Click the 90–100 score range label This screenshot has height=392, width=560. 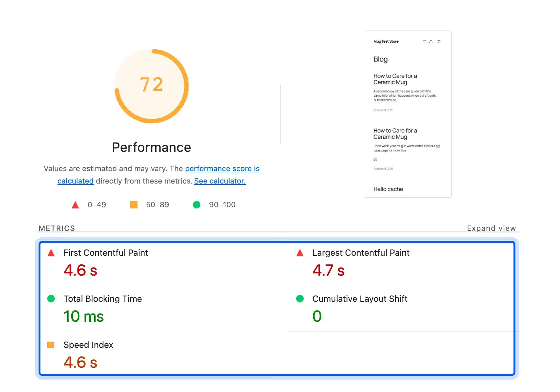point(222,205)
